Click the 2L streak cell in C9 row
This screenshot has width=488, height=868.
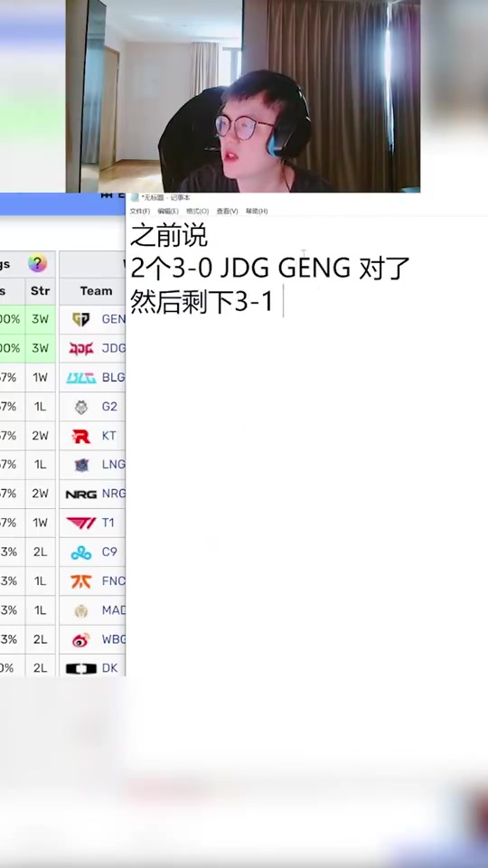pos(41,552)
